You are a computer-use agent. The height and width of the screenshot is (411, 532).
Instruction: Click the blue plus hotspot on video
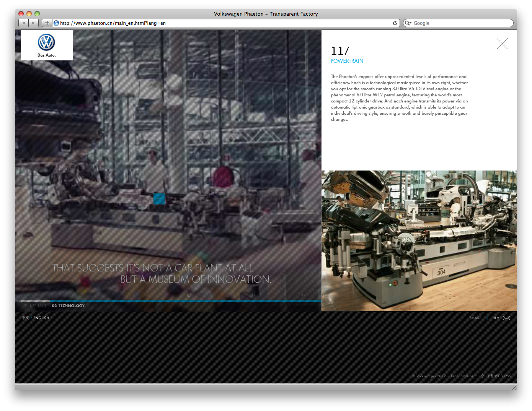click(159, 199)
